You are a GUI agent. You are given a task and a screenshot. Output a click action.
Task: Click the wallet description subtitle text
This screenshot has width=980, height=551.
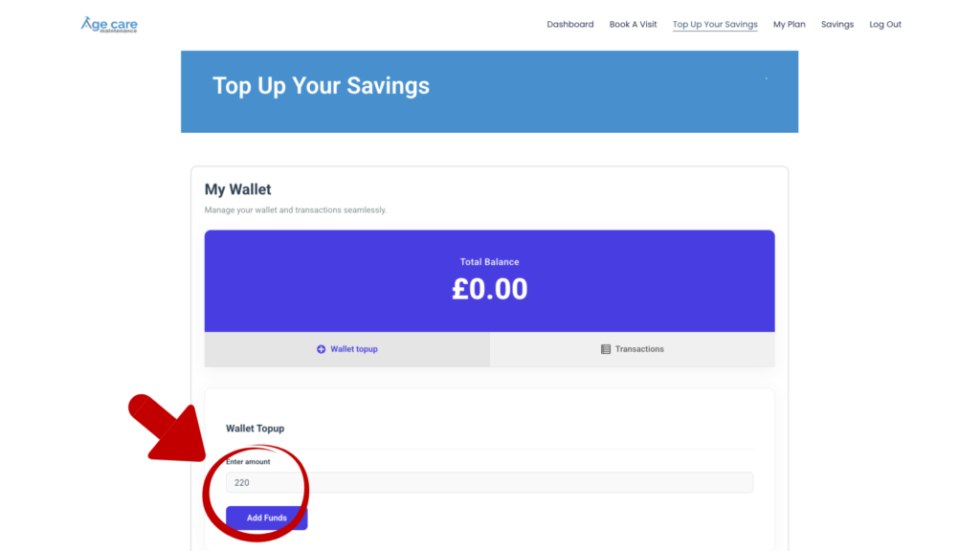(296, 209)
